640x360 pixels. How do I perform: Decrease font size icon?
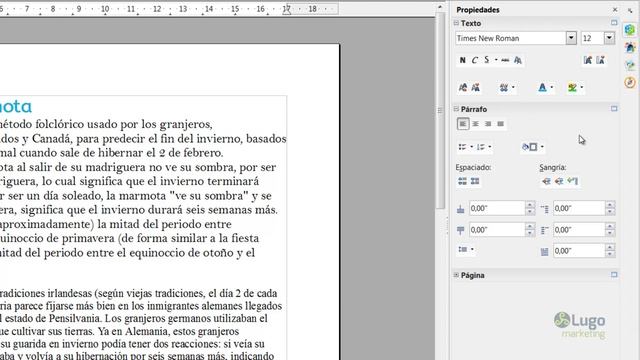600,60
